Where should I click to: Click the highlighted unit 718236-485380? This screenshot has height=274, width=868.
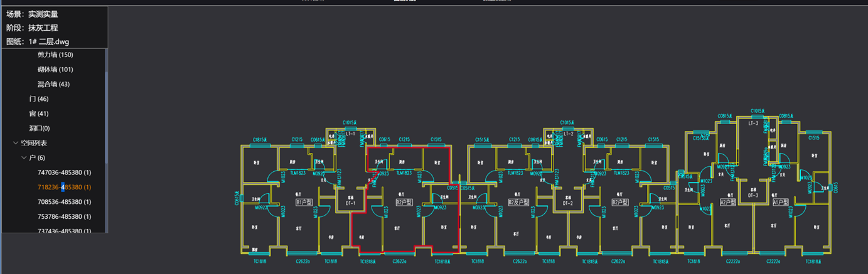click(x=64, y=187)
